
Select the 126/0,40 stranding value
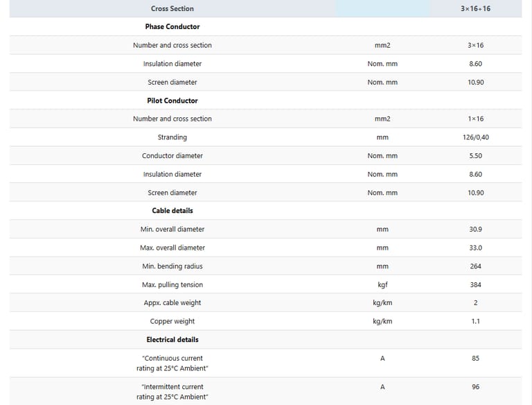(x=475, y=137)
